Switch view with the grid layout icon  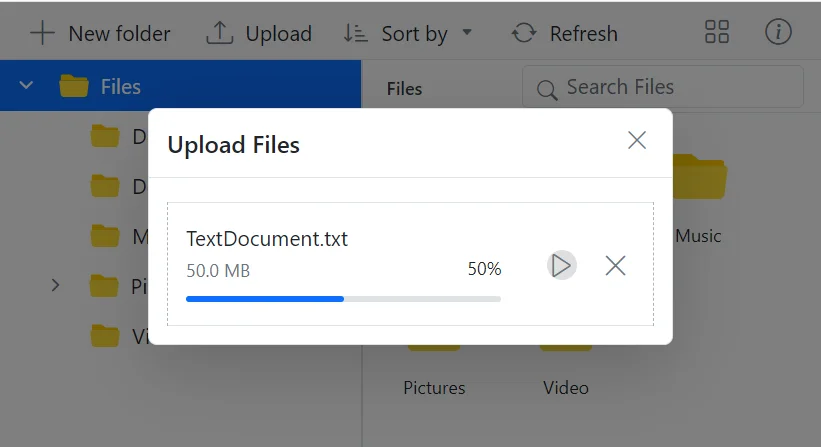coord(717,32)
